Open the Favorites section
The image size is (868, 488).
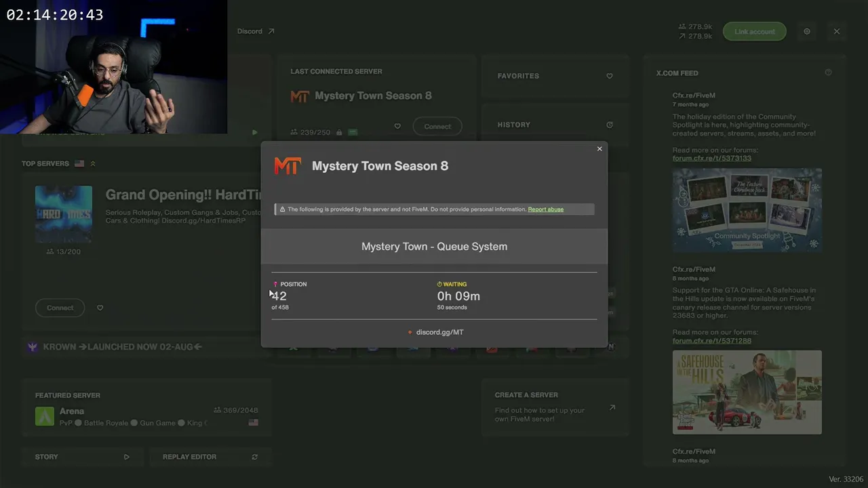pos(555,76)
